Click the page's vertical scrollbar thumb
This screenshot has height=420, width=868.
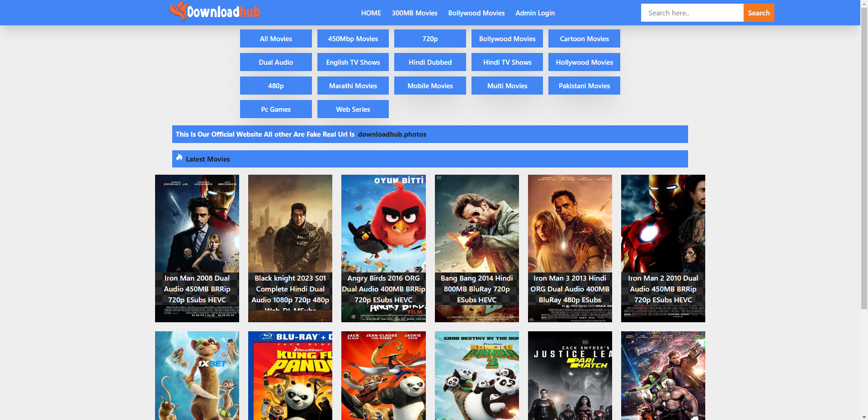coord(864,158)
